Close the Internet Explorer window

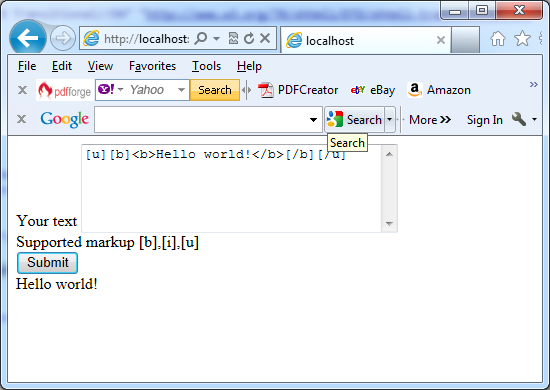pos(519,10)
